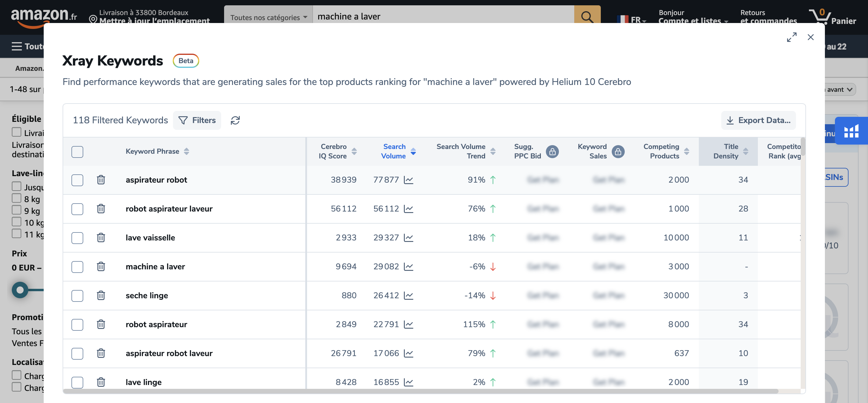Open the Helium 10 blue widget icon
868x403 pixels.
tap(851, 131)
